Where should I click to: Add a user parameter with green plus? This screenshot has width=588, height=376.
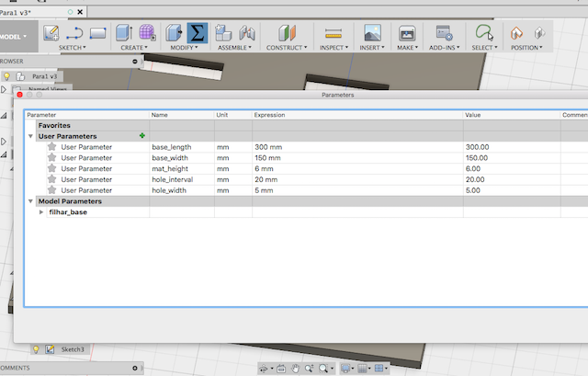[x=142, y=136]
